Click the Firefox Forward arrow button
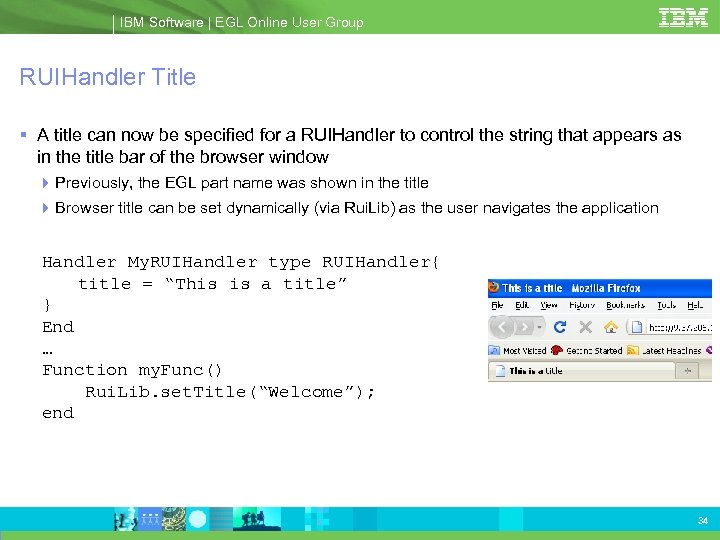The image size is (720, 540). 524,327
